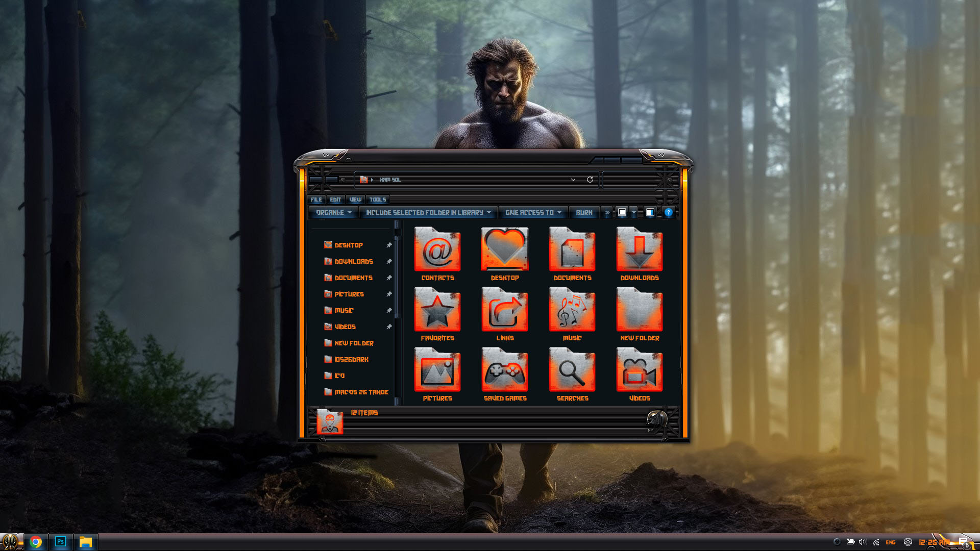Image resolution: width=980 pixels, height=551 pixels.
Task: Toggle the preview pane view icon
Action: (650, 212)
